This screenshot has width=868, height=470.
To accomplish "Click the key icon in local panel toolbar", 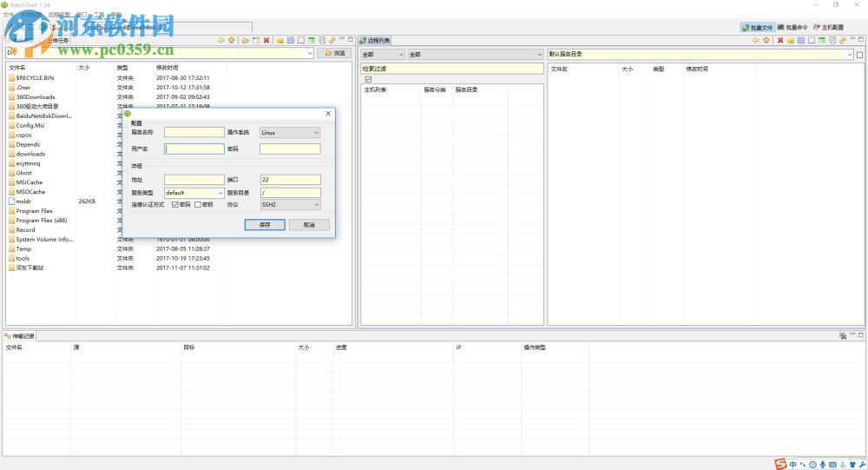I will point(332,41).
